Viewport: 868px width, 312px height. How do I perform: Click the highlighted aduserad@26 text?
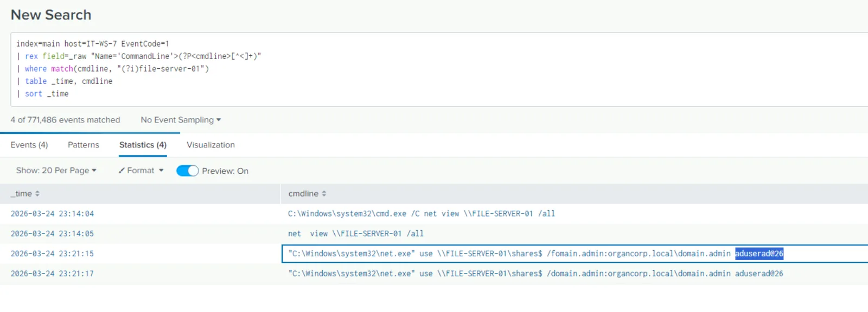click(759, 253)
